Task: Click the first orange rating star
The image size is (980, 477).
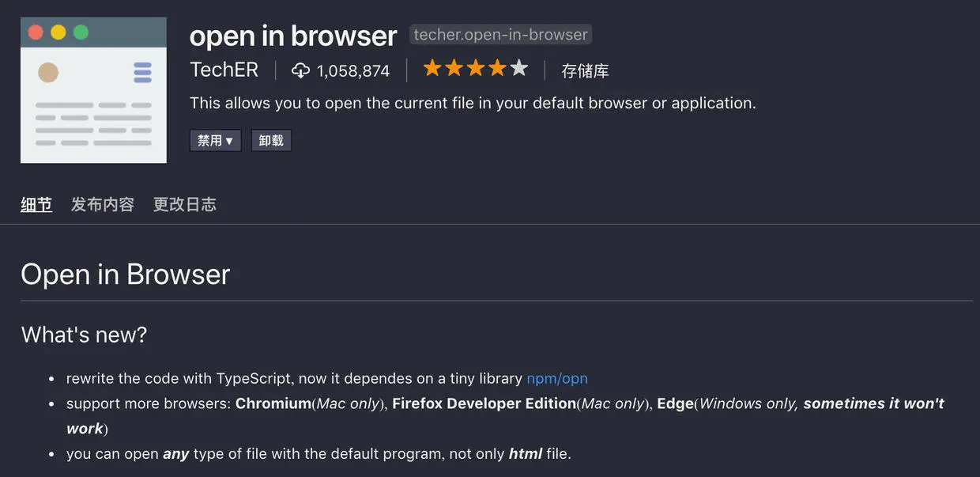Action: click(432, 69)
